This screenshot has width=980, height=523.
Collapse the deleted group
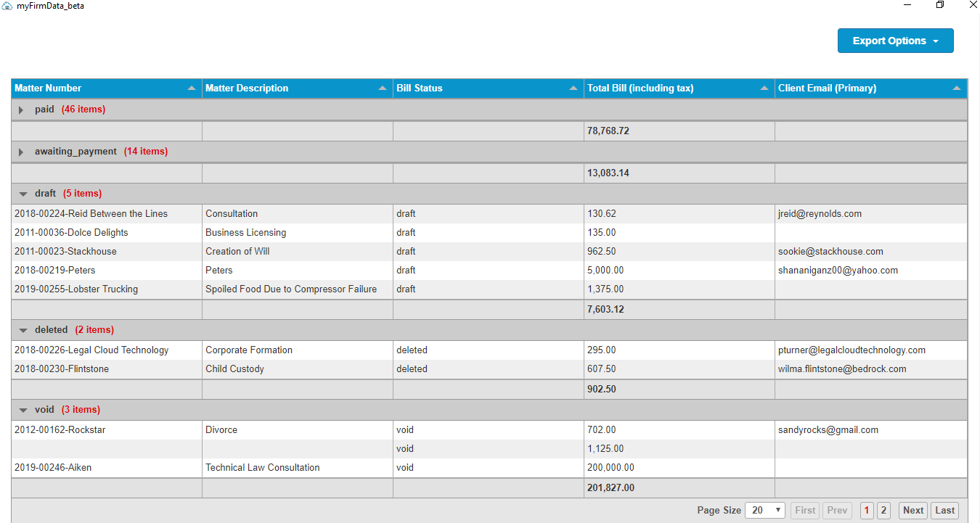23,331
